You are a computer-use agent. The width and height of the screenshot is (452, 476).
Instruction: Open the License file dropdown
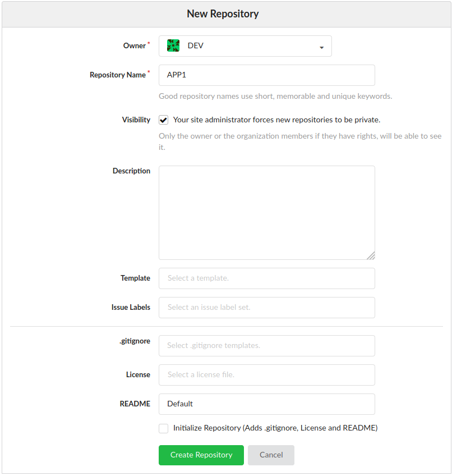[266, 375]
